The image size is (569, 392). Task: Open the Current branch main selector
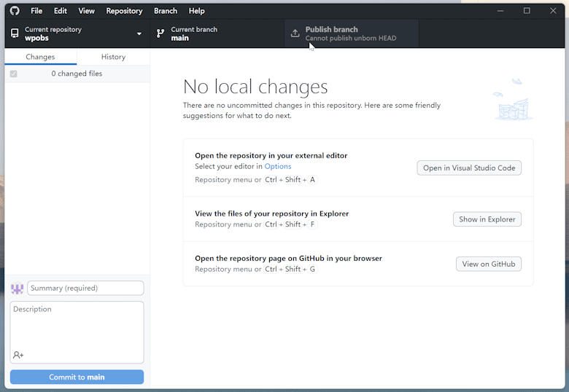point(217,34)
